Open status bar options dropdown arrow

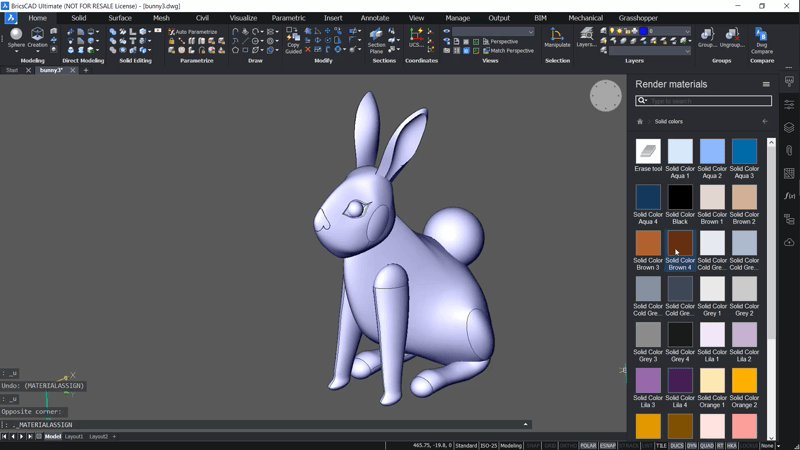(779, 446)
